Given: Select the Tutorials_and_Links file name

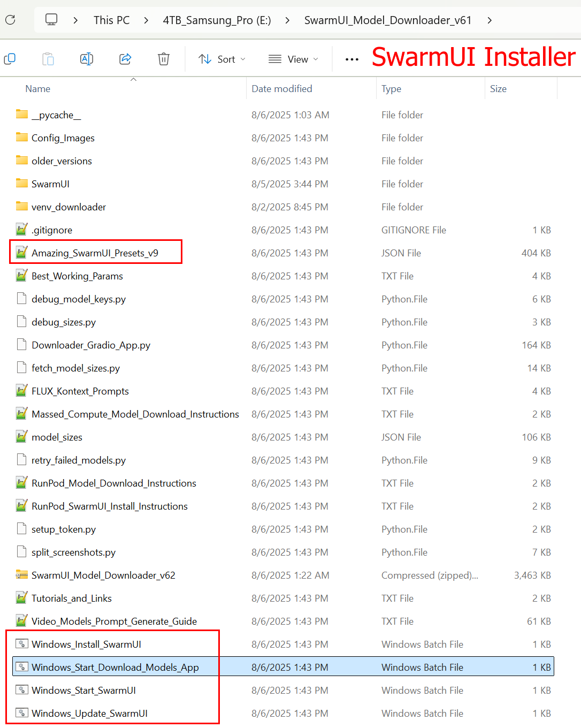Looking at the screenshot, I should coord(72,598).
